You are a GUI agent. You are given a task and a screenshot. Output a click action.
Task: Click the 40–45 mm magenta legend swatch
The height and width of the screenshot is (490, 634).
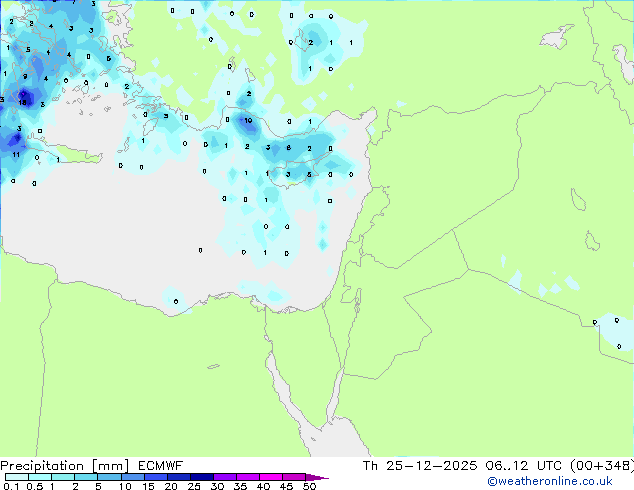click(271, 477)
